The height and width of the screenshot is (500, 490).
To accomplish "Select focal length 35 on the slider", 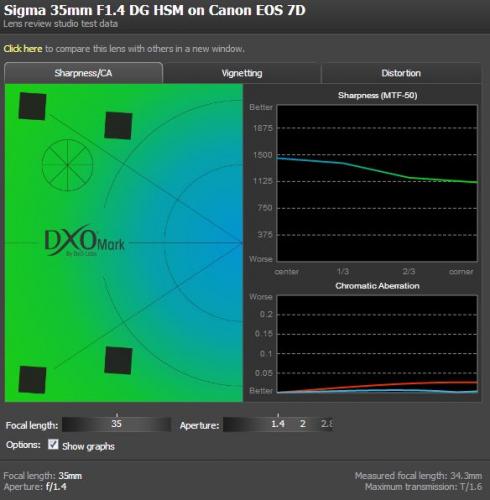I will pyautogui.click(x=116, y=424).
